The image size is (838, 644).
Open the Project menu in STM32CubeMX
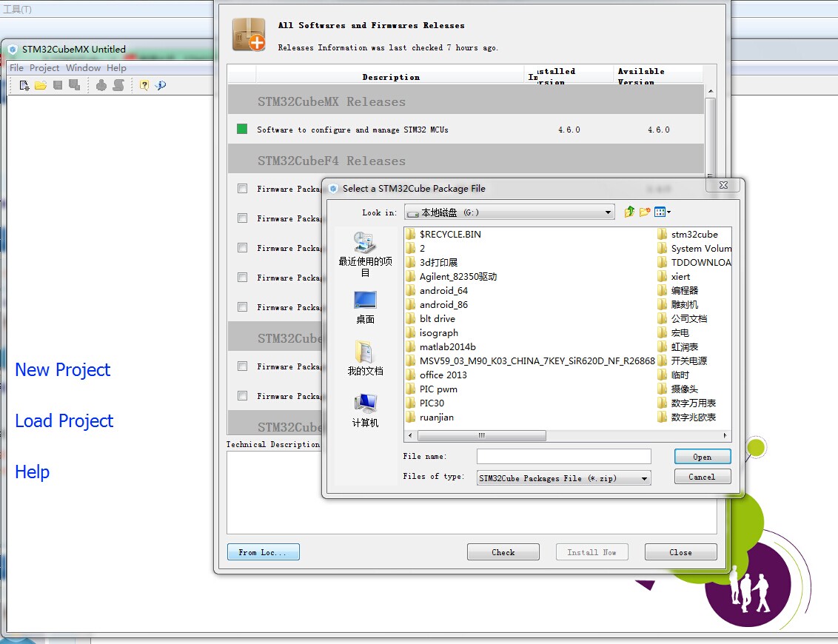coord(44,68)
